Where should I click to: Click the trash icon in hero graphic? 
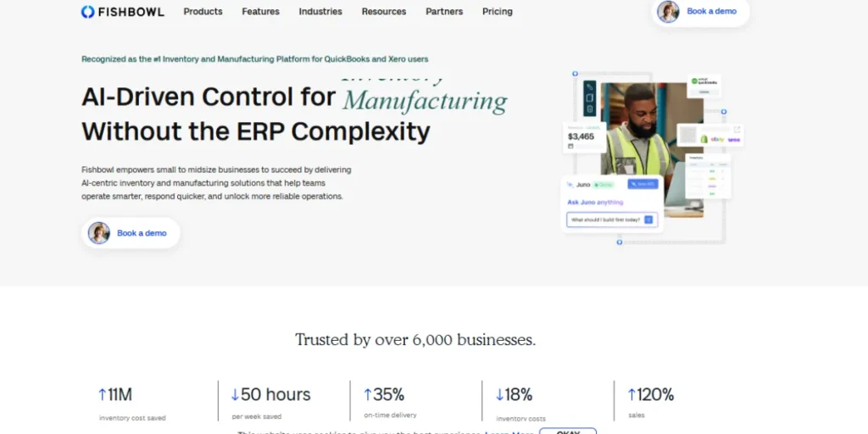click(x=590, y=108)
